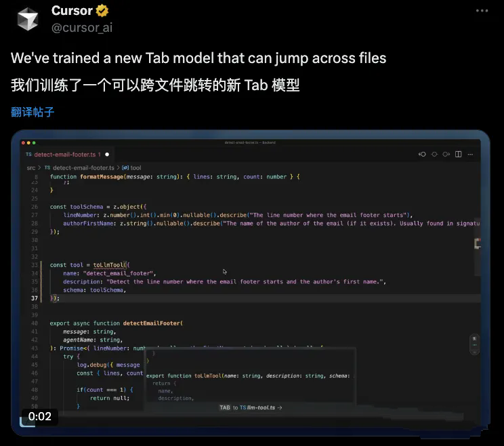Click the 翻译帖子 translate post link
Viewport: 504px width, 446px height.
(x=33, y=112)
